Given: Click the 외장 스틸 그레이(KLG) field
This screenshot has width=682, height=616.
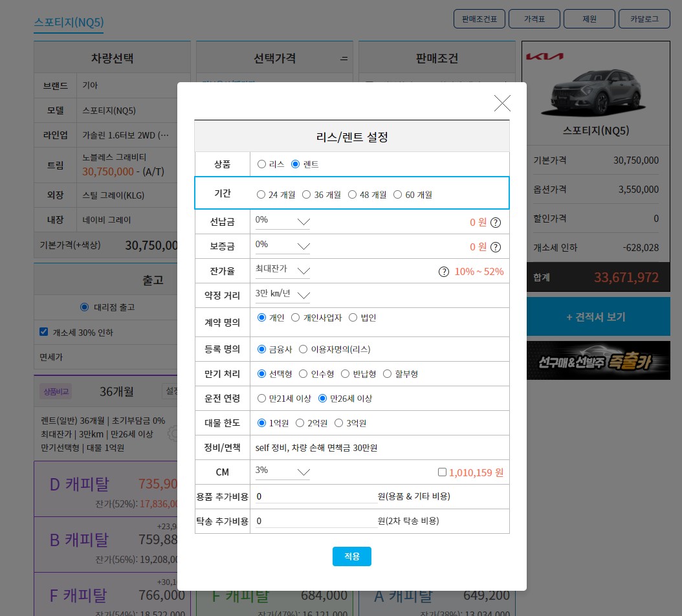Looking at the screenshot, I should [126, 195].
